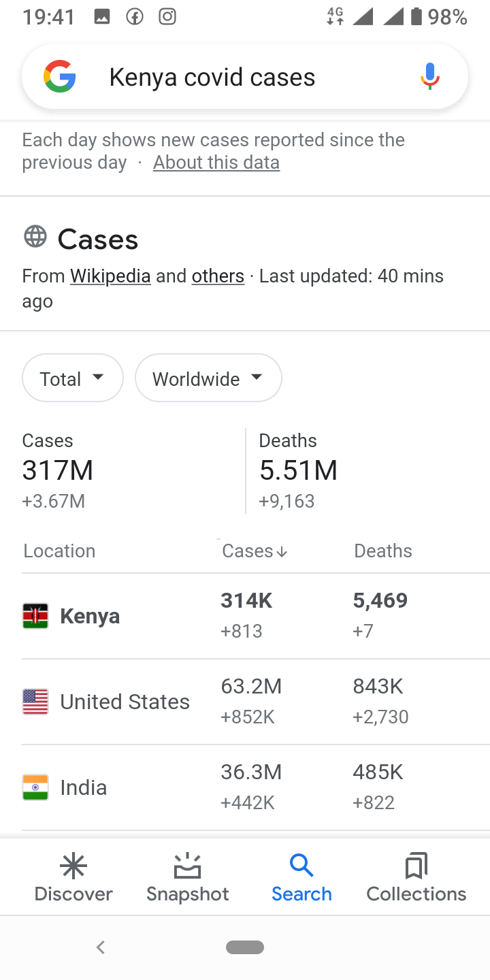The image size is (490, 980).
Task: Sort by the Cases column header
Action: coord(255,551)
